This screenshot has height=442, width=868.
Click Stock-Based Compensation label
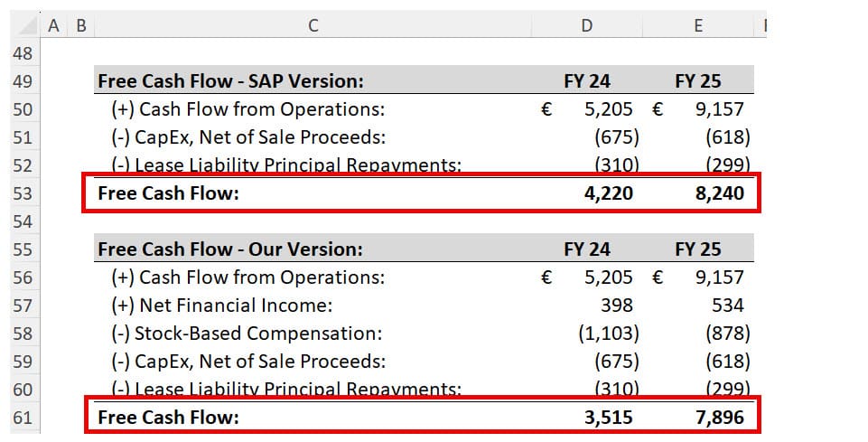click(x=247, y=334)
